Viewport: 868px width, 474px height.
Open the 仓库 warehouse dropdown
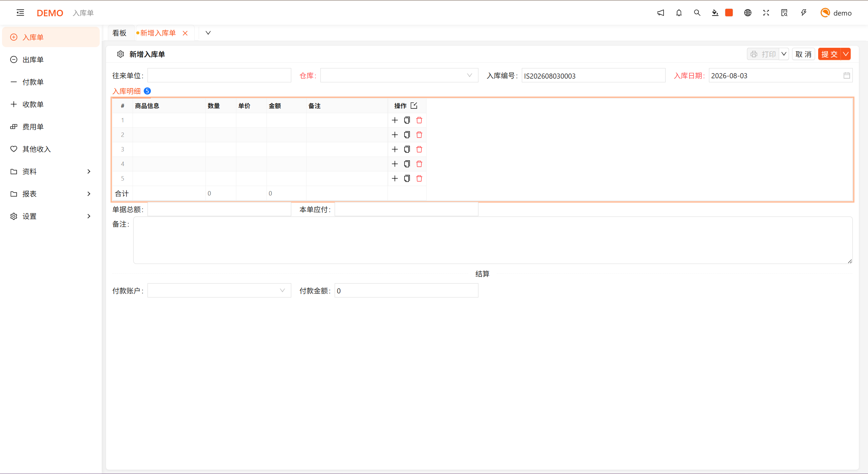399,76
